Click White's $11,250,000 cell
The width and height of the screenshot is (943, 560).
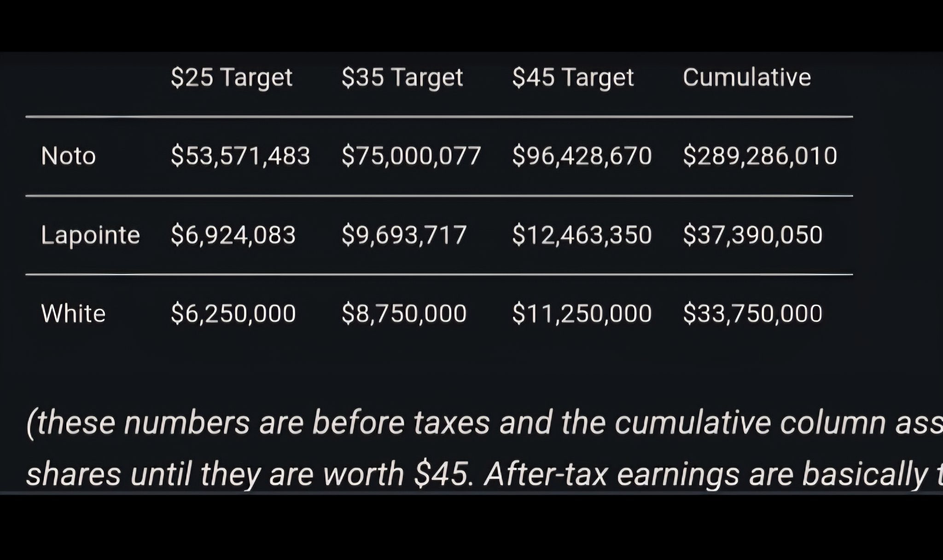click(582, 313)
